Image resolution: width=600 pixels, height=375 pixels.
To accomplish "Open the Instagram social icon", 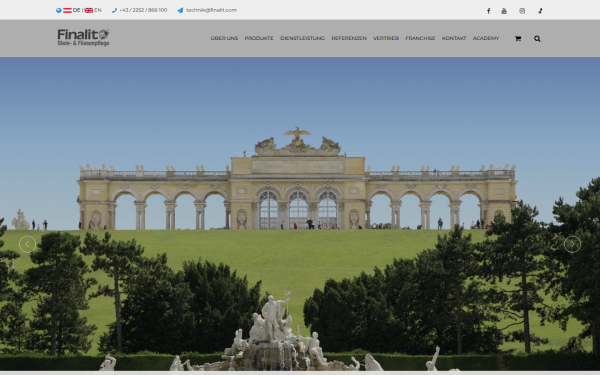I will point(522,11).
